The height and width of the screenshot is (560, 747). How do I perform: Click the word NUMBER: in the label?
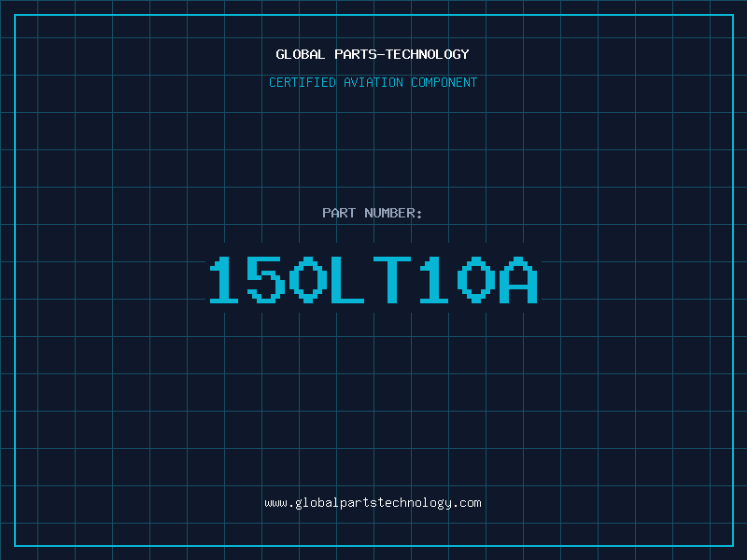393,213
